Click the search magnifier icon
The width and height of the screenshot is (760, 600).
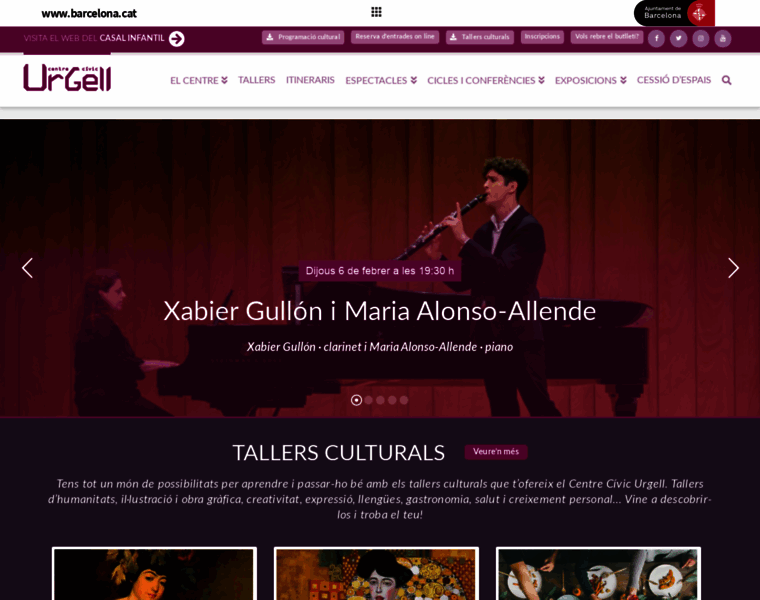tap(726, 80)
